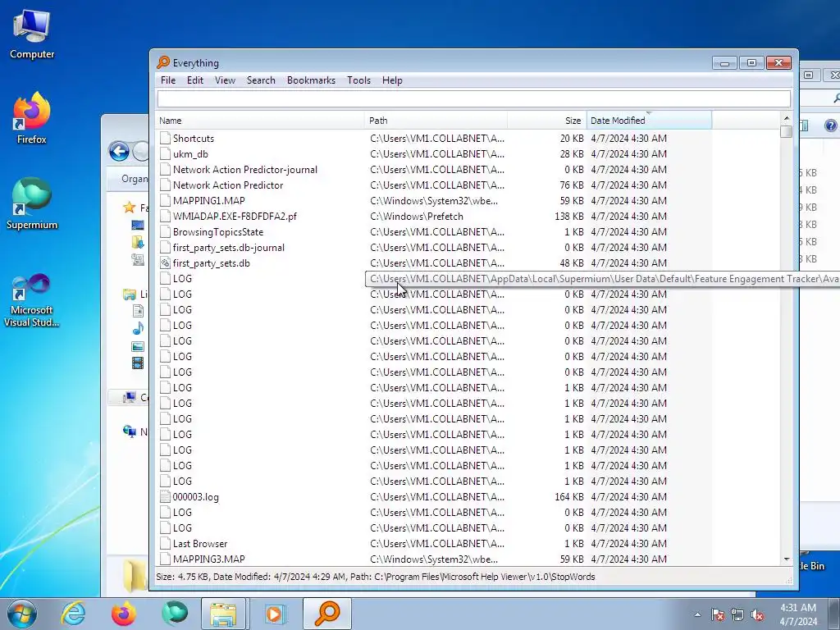Image resolution: width=840 pixels, height=630 pixels.
Task: Click the Network icon in Explorer sidebar
Action: 130,431
